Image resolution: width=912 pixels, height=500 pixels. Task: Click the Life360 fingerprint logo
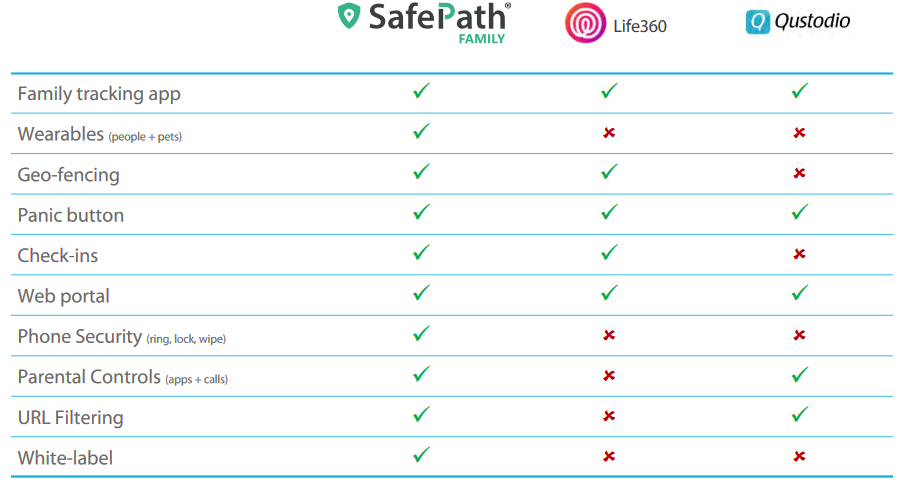coord(585,24)
